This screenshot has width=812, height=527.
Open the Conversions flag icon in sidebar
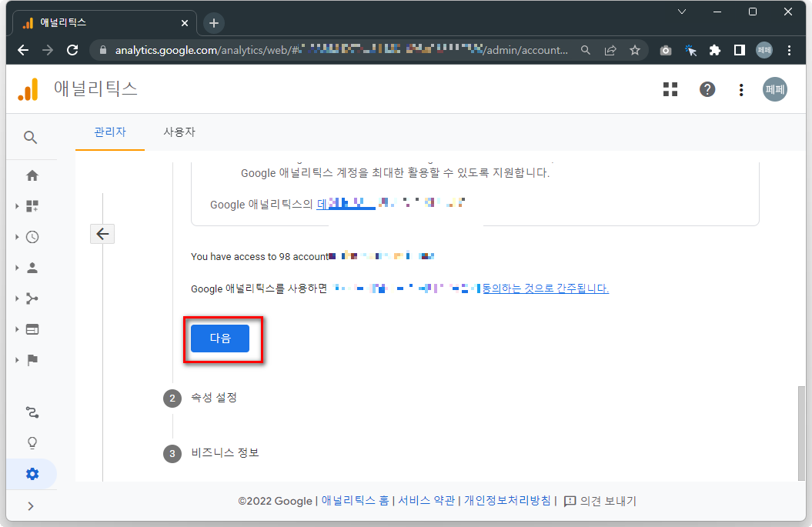click(32, 360)
